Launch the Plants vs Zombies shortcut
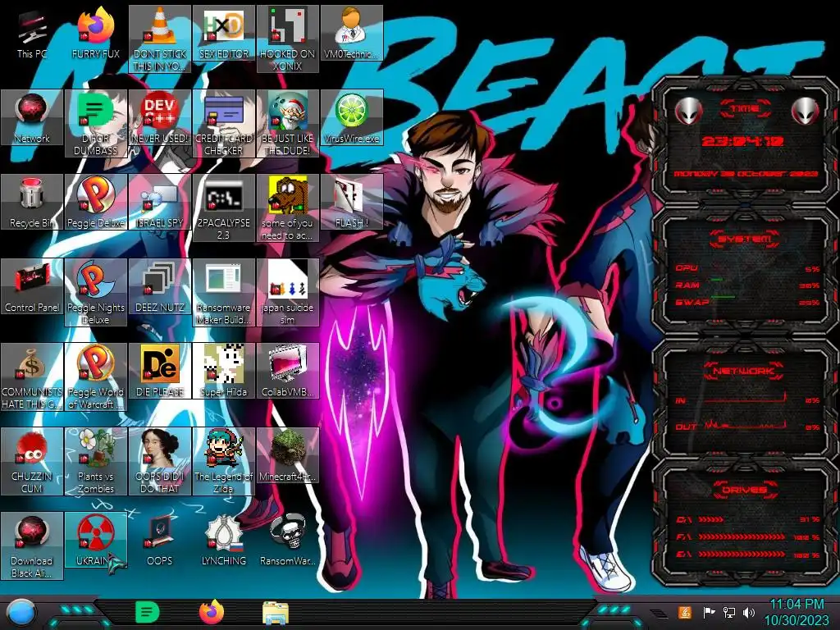 (96, 462)
